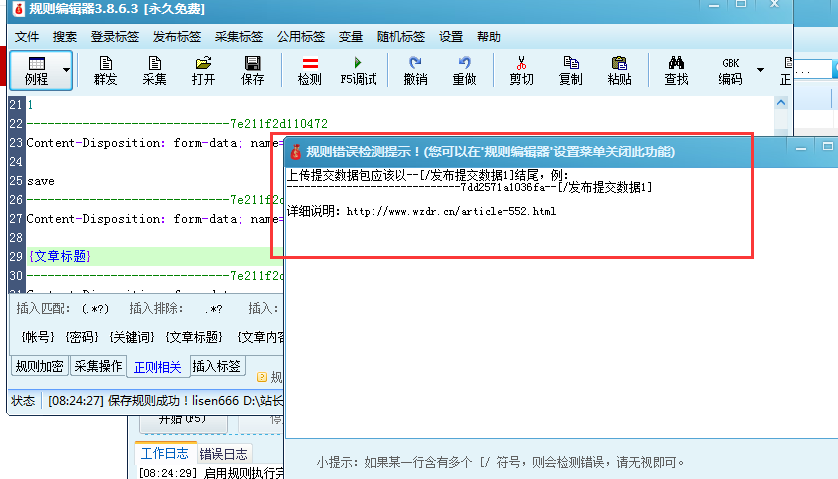This screenshot has height=479, width=838.
Task: Click line 29 containing {文章标题}
Action: pos(59,257)
